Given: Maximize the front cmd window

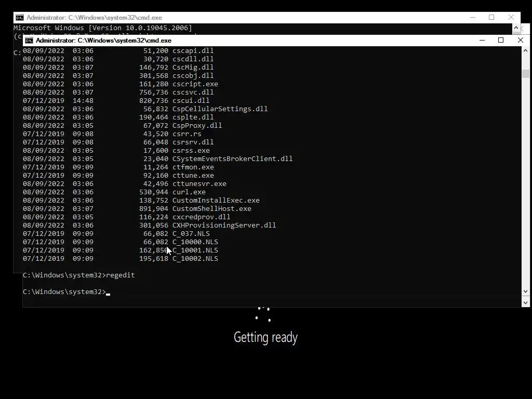Looking at the screenshot, I should [x=501, y=41].
